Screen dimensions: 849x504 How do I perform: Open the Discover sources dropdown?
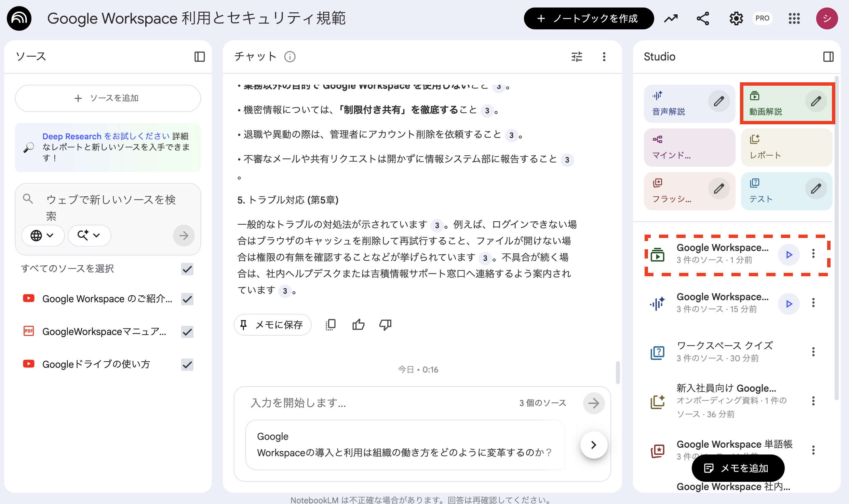click(x=89, y=235)
